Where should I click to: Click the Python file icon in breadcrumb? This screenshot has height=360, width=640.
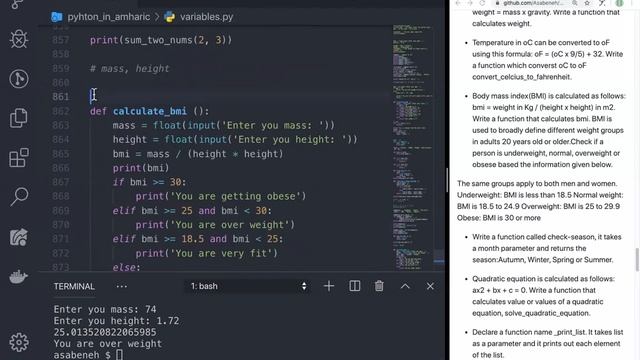pos(169,17)
